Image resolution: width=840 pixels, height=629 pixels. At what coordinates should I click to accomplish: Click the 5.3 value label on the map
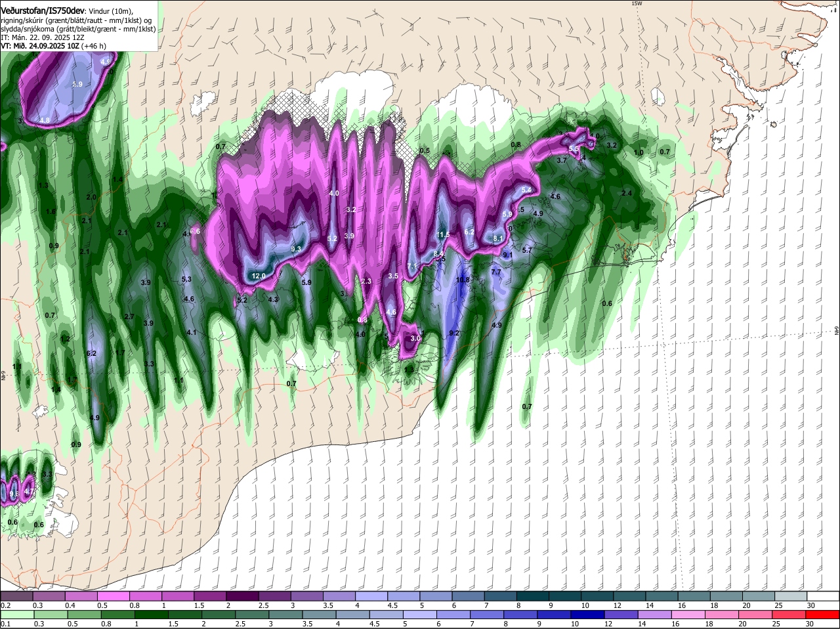click(x=186, y=279)
